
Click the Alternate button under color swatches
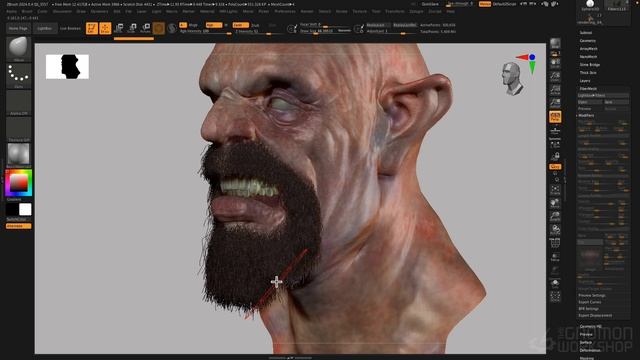18,226
